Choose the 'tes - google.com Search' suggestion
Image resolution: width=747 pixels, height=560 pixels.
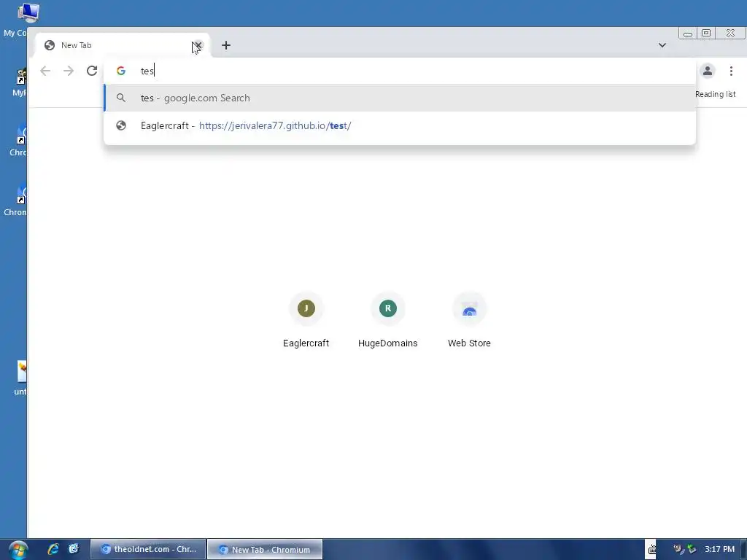pyautogui.click(x=400, y=98)
